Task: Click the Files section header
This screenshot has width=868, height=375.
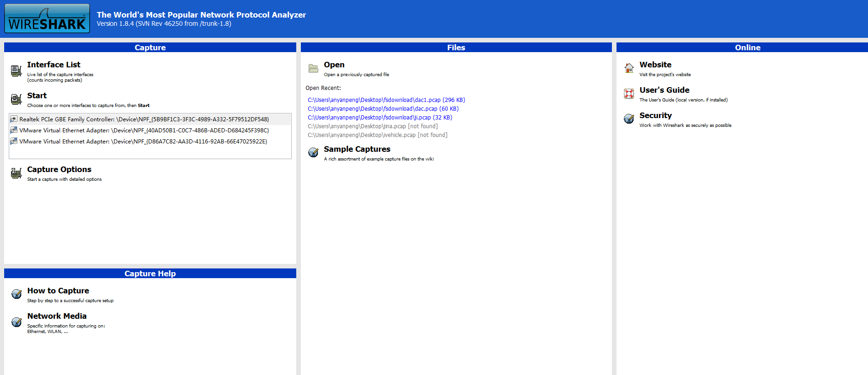Action: (x=456, y=48)
